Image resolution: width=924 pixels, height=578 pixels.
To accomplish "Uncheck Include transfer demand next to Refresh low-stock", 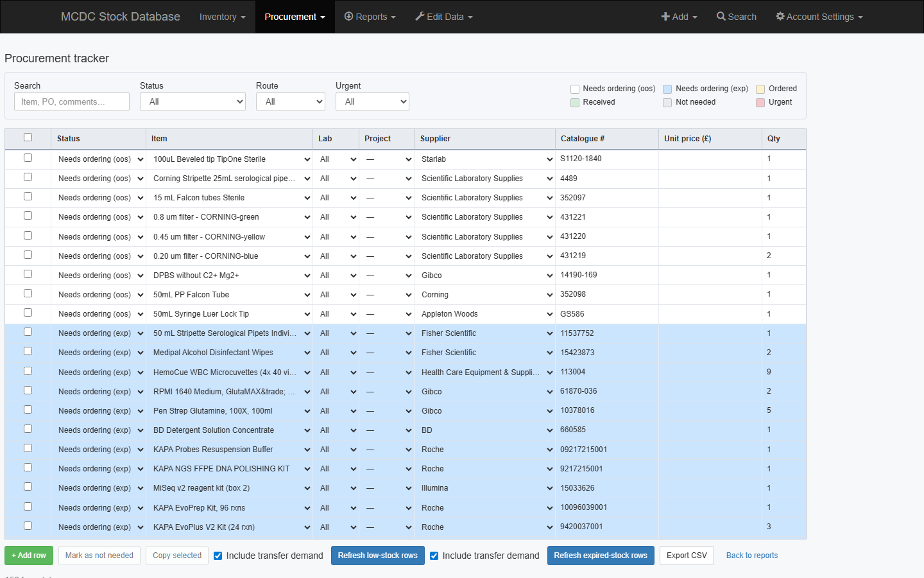I will [x=218, y=556].
